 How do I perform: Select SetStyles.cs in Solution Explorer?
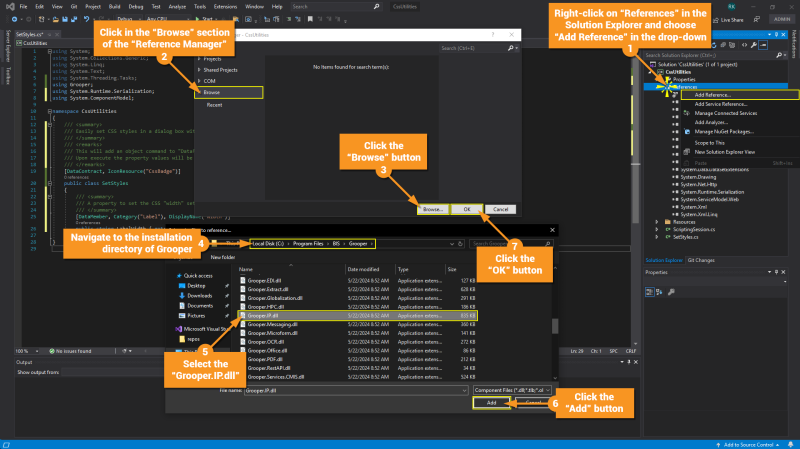[685, 237]
